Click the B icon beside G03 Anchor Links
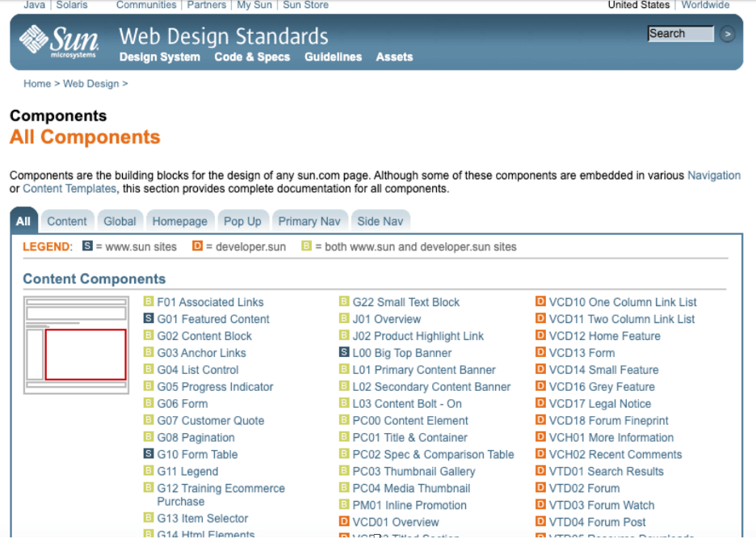This screenshot has width=756, height=538. point(149,352)
